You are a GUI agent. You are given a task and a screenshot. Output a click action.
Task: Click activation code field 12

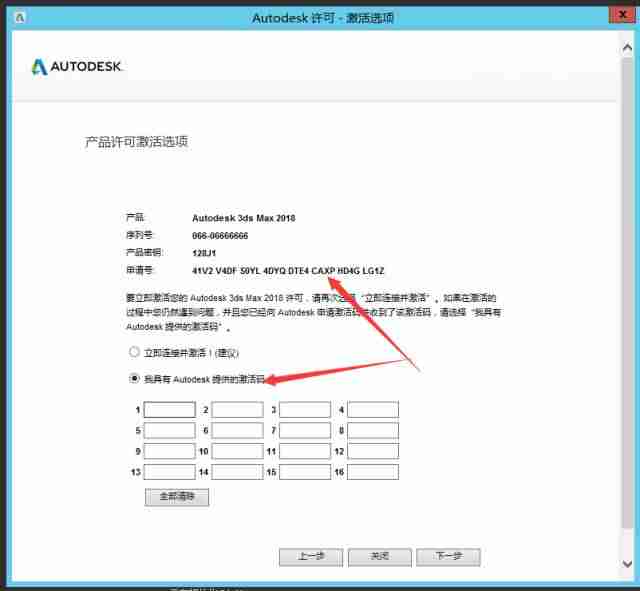(x=373, y=451)
